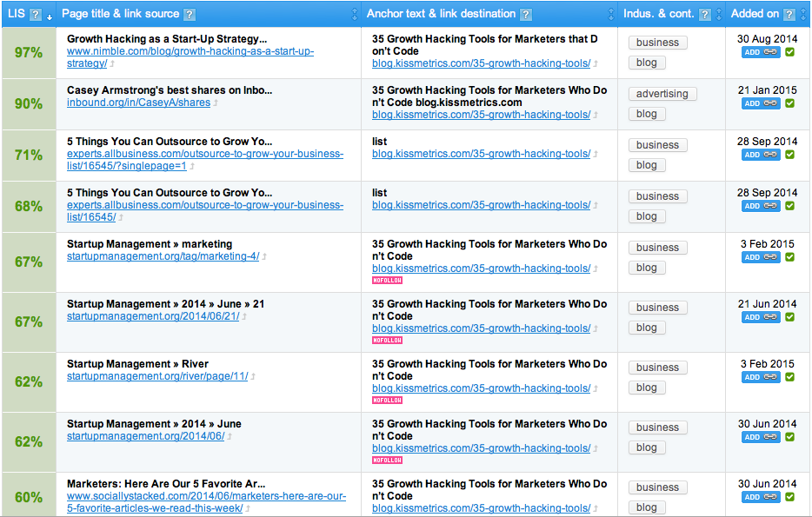Image resolution: width=812 pixels, height=517 pixels.
Task: Toggle checkbox in the 30 Aug 2014 row
Action: (789, 52)
